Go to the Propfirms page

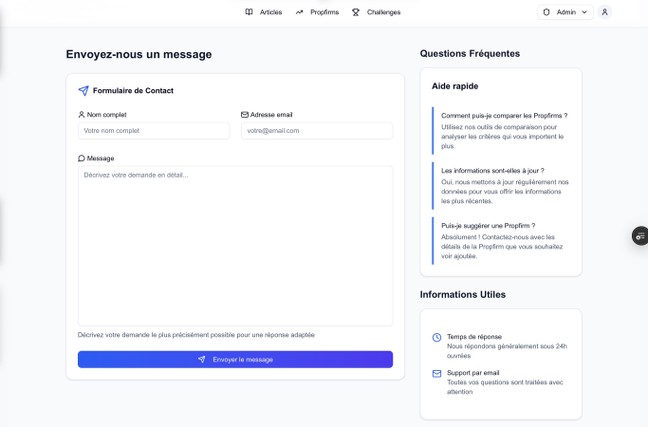point(324,12)
